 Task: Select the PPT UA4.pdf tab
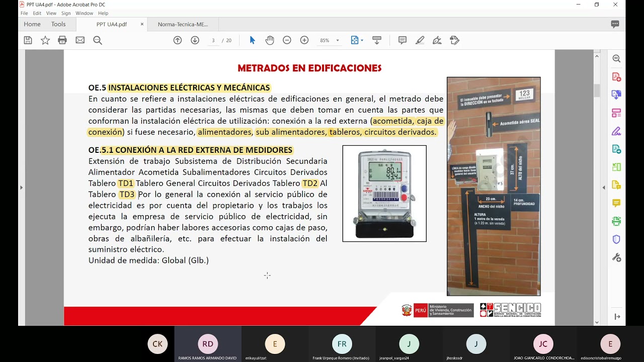[x=112, y=24]
